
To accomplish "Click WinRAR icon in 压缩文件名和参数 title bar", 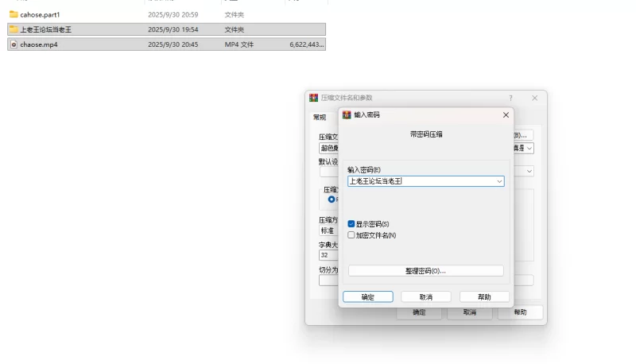I will point(313,98).
